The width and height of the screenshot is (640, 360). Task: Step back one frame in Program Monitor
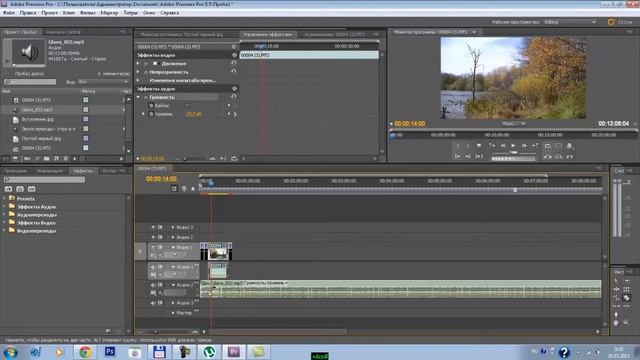coord(503,146)
